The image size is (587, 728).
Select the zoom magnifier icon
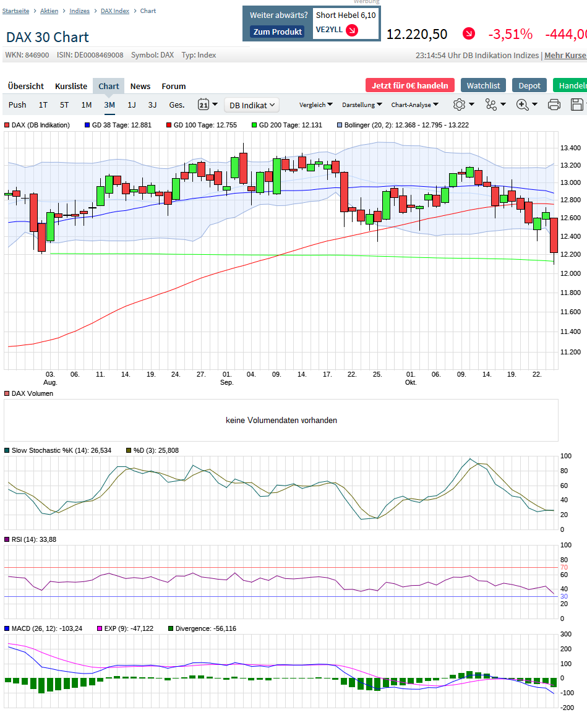[521, 105]
